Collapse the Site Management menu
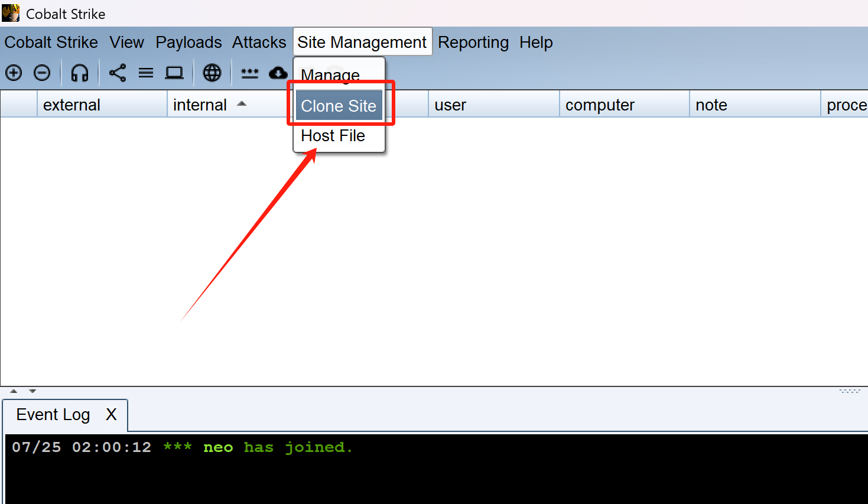Viewport: 868px width, 504px height. pos(362,42)
